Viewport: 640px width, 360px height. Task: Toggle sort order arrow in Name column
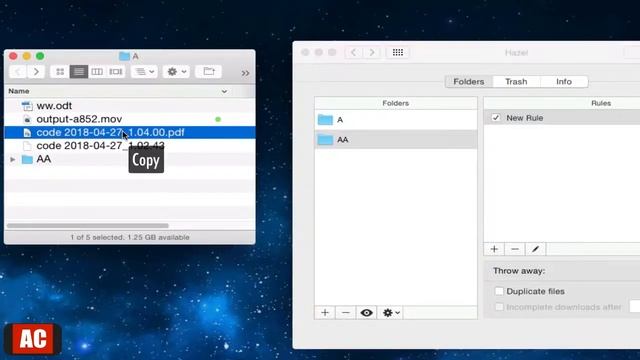[224, 91]
